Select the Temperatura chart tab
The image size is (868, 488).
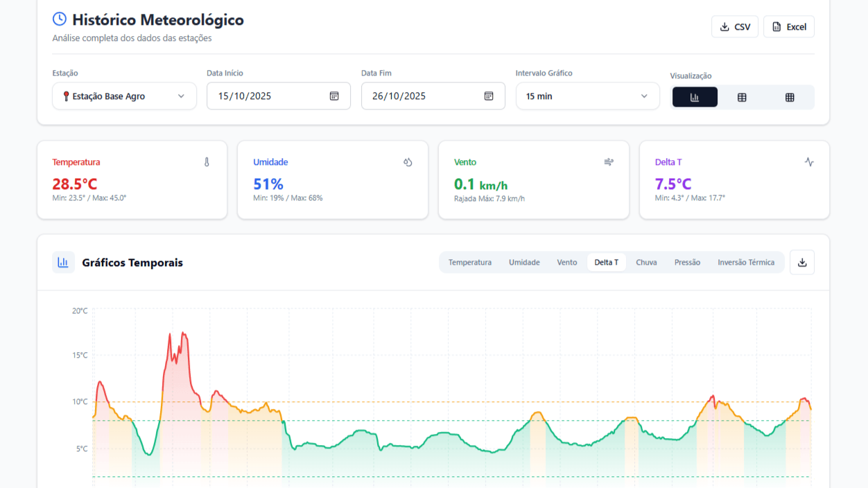pos(470,263)
